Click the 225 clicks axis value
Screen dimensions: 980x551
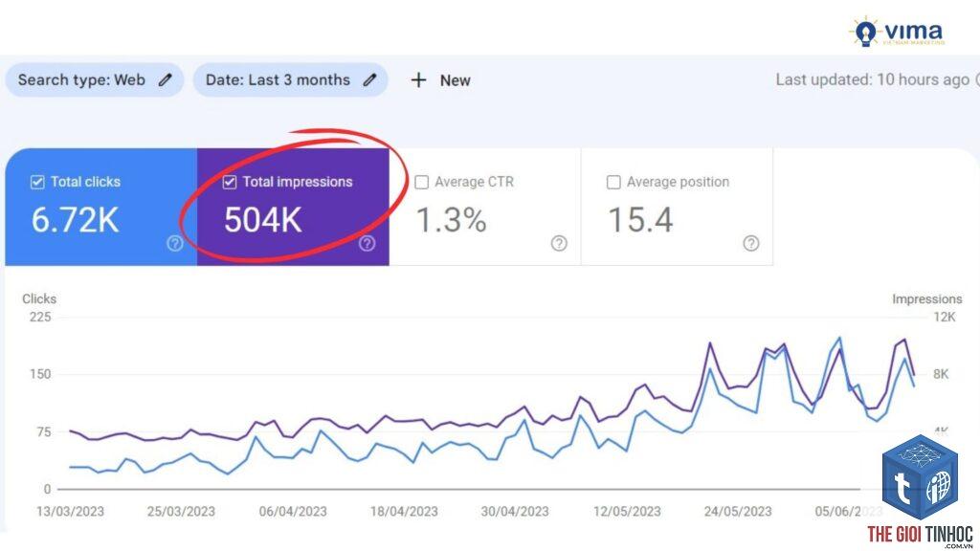pyautogui.click(x=40, y=317)
